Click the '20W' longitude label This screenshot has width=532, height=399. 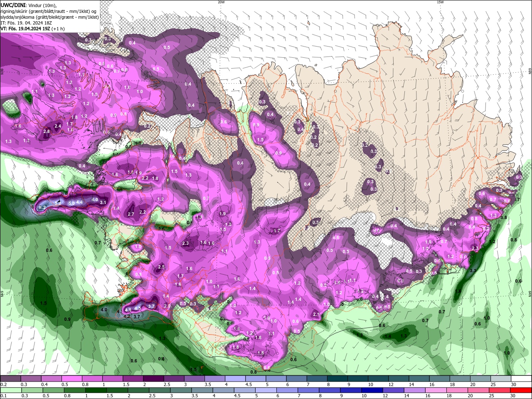(x=221, y=2)
